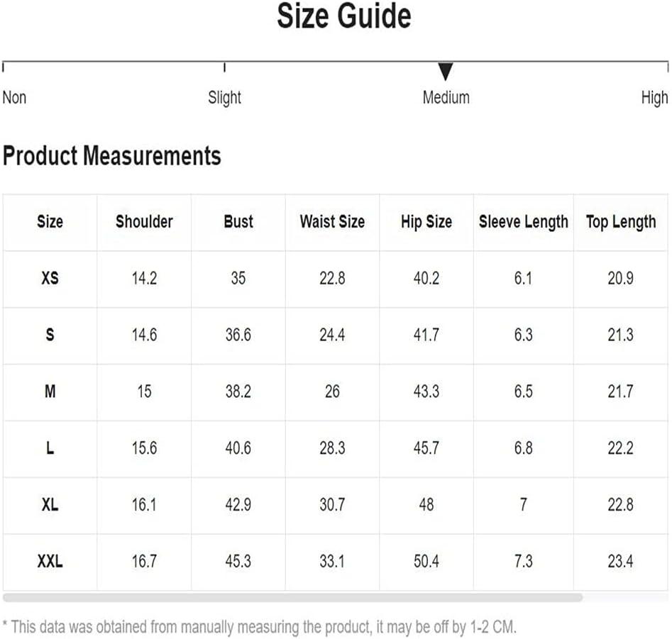
Task: Click the Size Guide title
Action: coord(344,16)
